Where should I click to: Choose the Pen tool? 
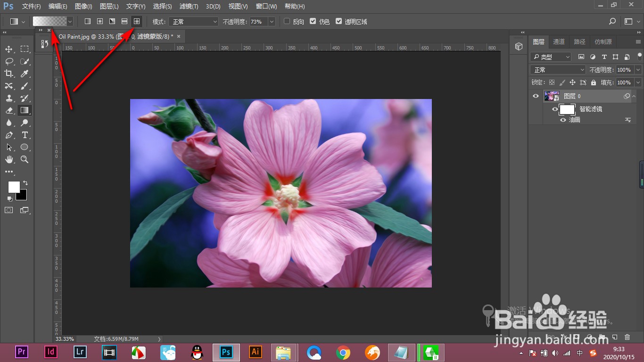click(9, 135)
